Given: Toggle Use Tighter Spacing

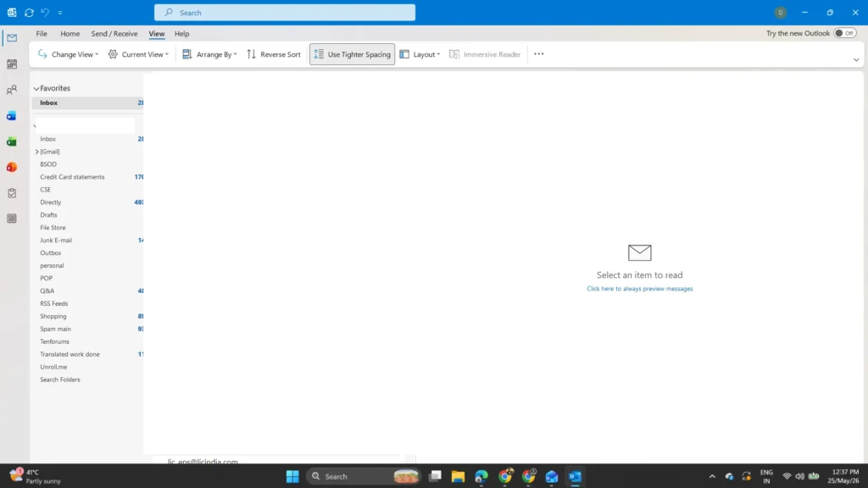Looking at the screenshot, I should tap(352, 54).
